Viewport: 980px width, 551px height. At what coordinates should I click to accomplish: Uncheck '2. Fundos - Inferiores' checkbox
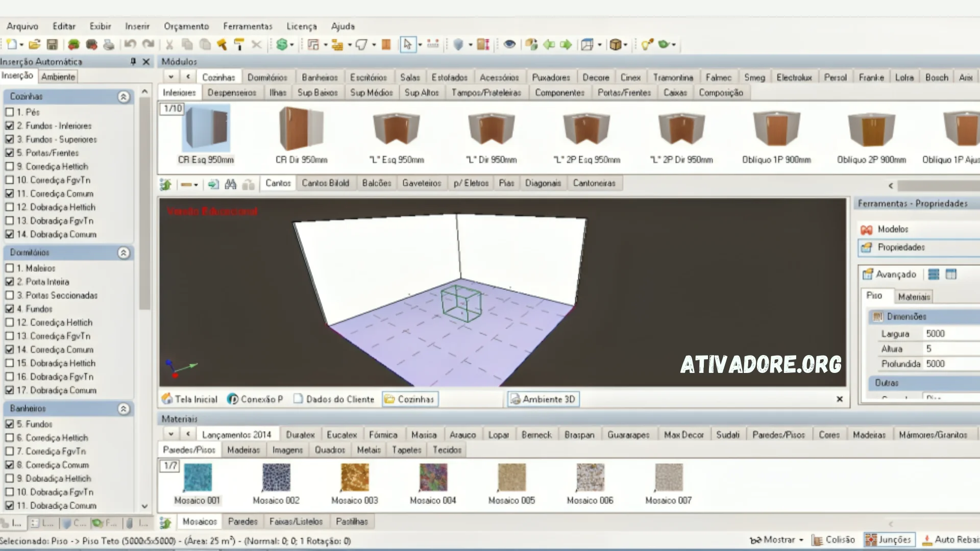point(9,126)
